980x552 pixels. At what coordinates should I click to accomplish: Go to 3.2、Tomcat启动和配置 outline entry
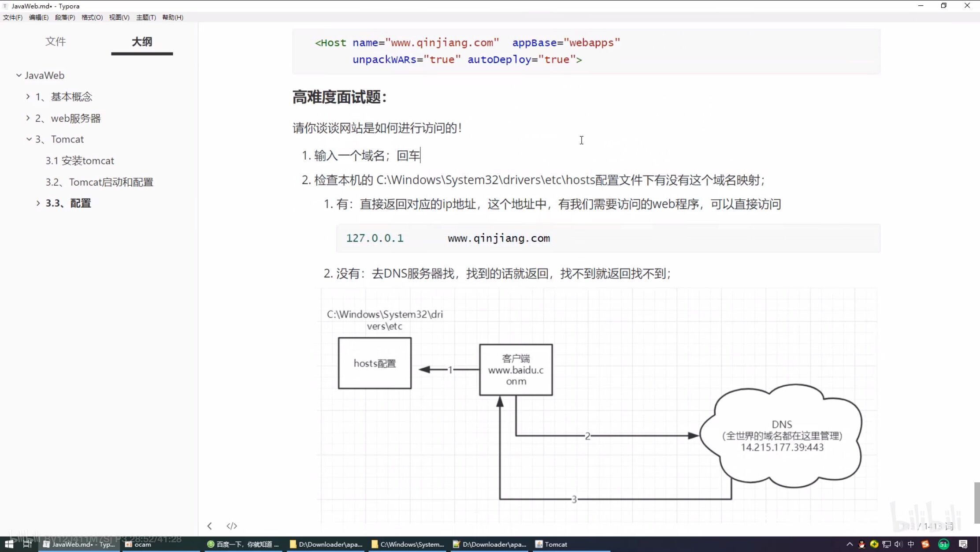pyautogui.click(x=99, y=182)
